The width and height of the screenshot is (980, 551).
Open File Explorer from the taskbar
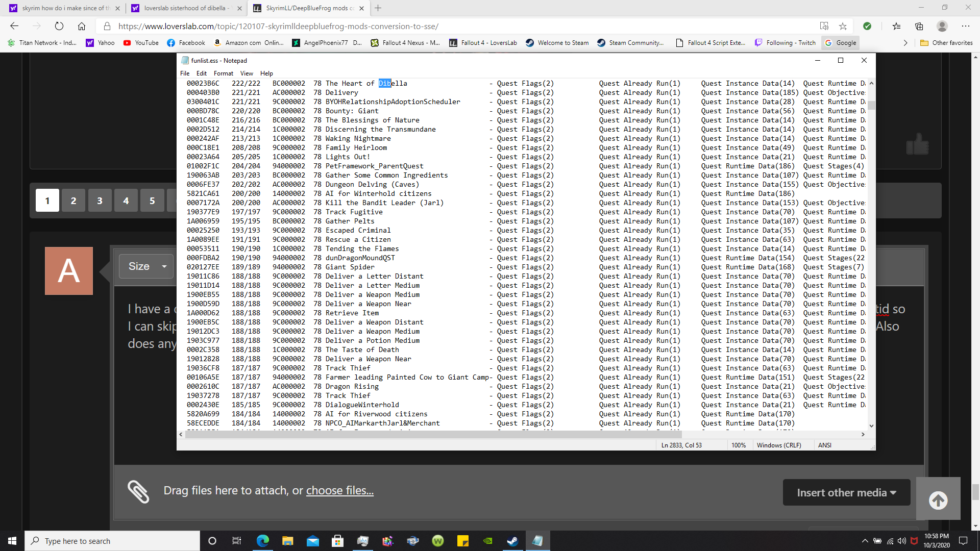287,541
